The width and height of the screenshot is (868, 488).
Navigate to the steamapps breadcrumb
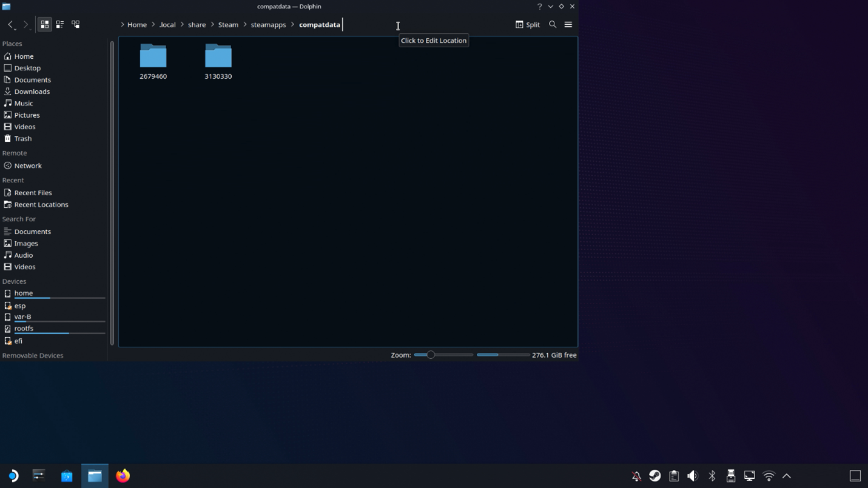(268, 25)
